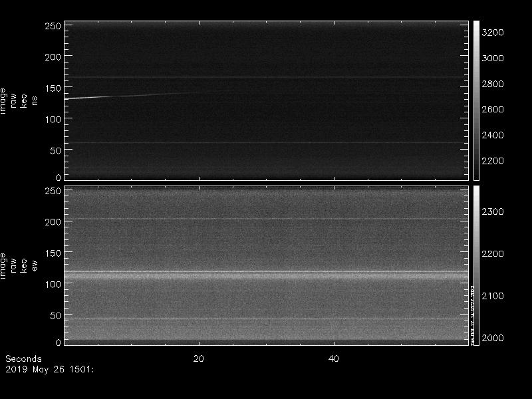Screen dimensions: 532x399
Task: Click the 20 seconds time axis label
Action: [199, 358]
